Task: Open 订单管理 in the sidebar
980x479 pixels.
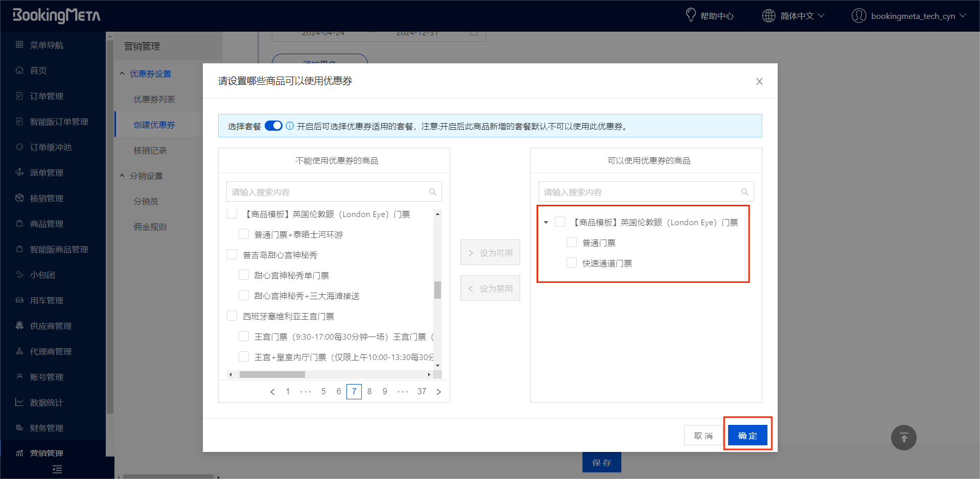Action: pyautogui.click(x=46, y=96)
